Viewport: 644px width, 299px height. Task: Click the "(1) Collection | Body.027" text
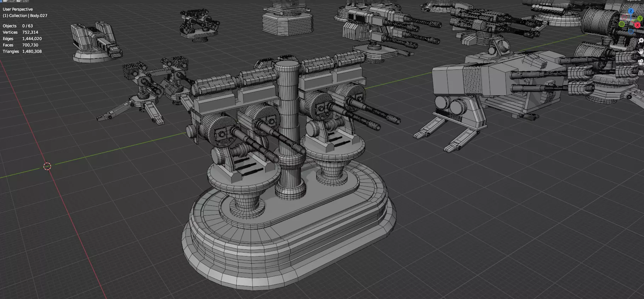point(25,16)
